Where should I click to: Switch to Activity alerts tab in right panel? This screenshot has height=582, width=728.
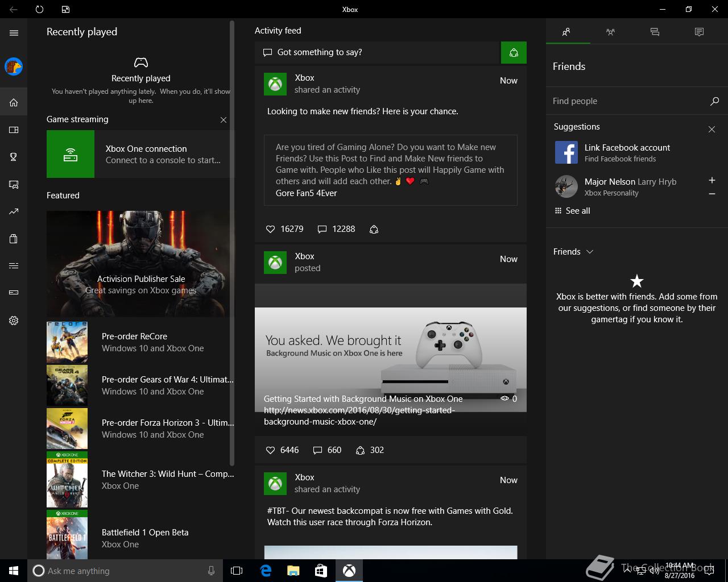[x=699, y=32]
